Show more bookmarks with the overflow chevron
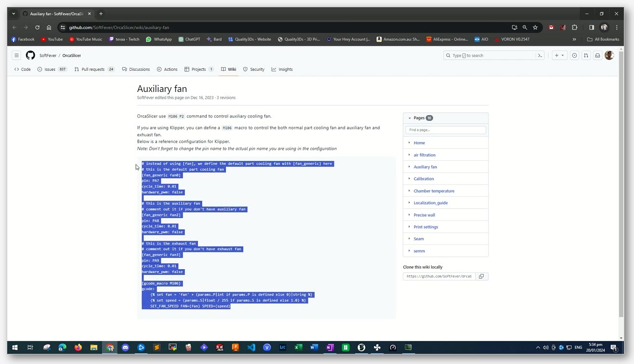 pyautogui.click(x=574, y=39)
